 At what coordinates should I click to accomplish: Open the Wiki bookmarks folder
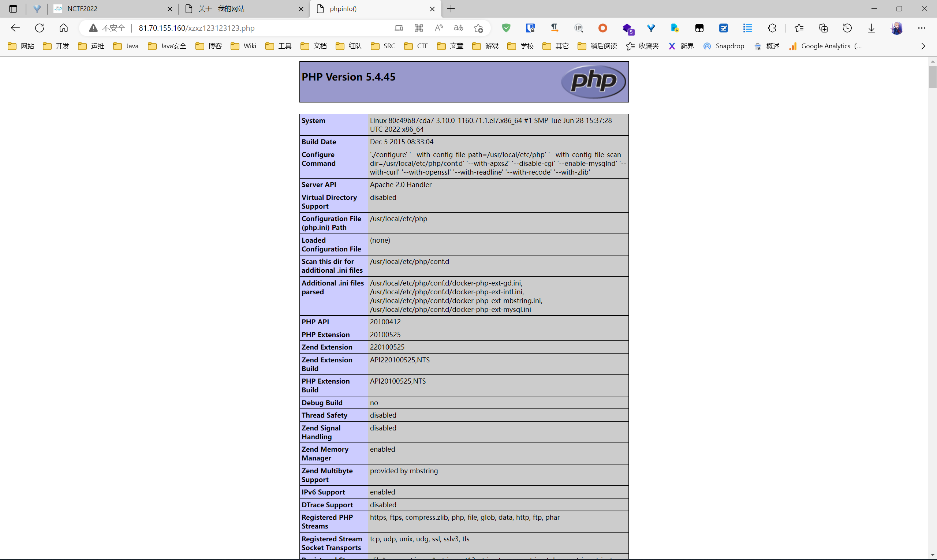click(244, 46)
